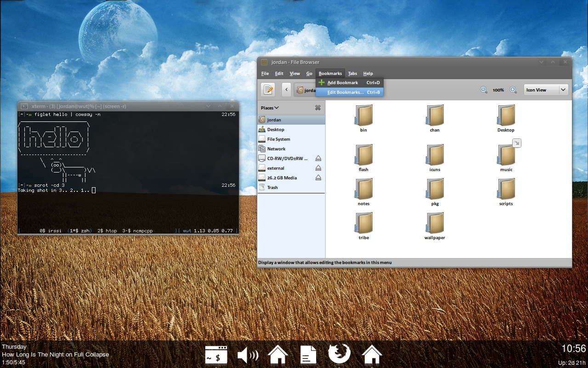This screenshot has height=368, width=588.
Task: Select Desktop in the Places sidebar
Action: click(x=291, y=130)
